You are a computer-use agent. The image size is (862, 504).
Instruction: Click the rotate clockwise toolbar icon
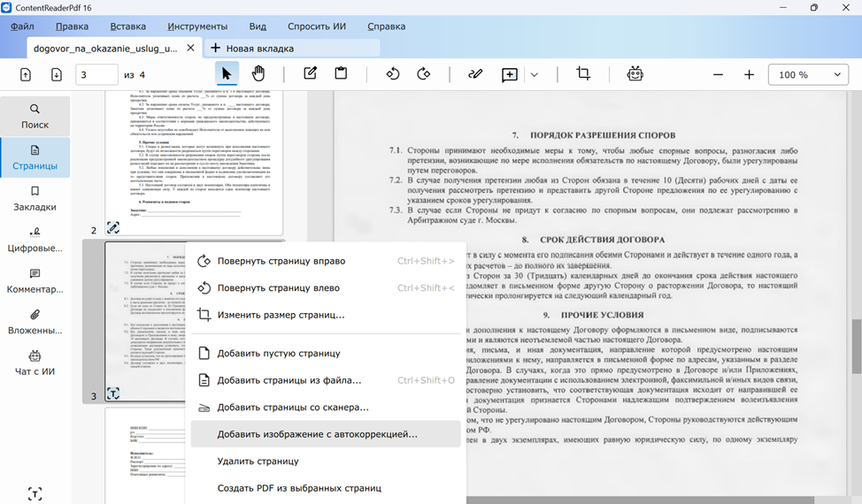tap(423, 74)
